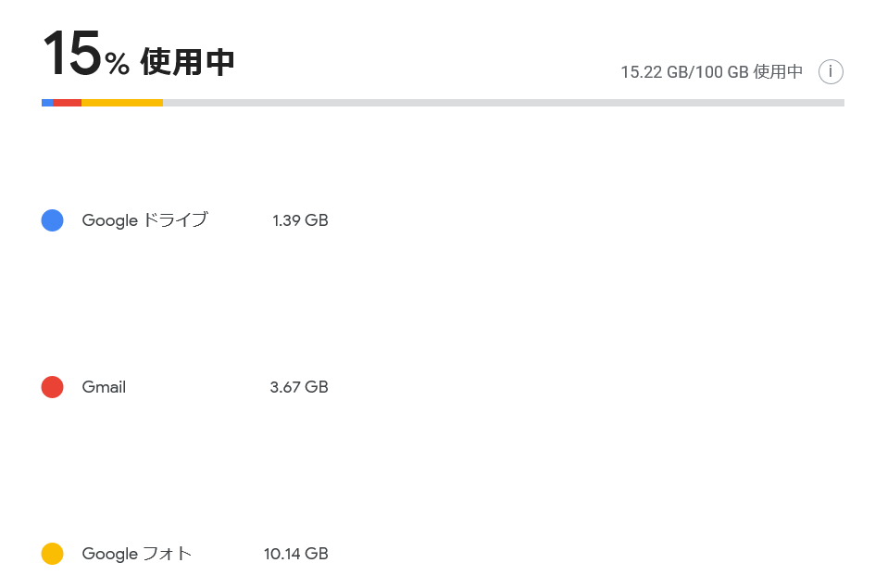
Task: Click the 100 GB total capacity text
Action: [724, 72]
